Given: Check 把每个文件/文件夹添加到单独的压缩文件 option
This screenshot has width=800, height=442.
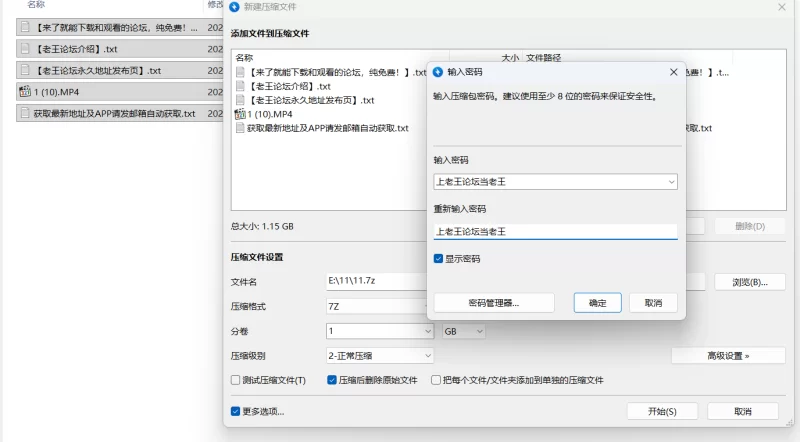Looking at the screenshot, I should (x=436, y=380).
